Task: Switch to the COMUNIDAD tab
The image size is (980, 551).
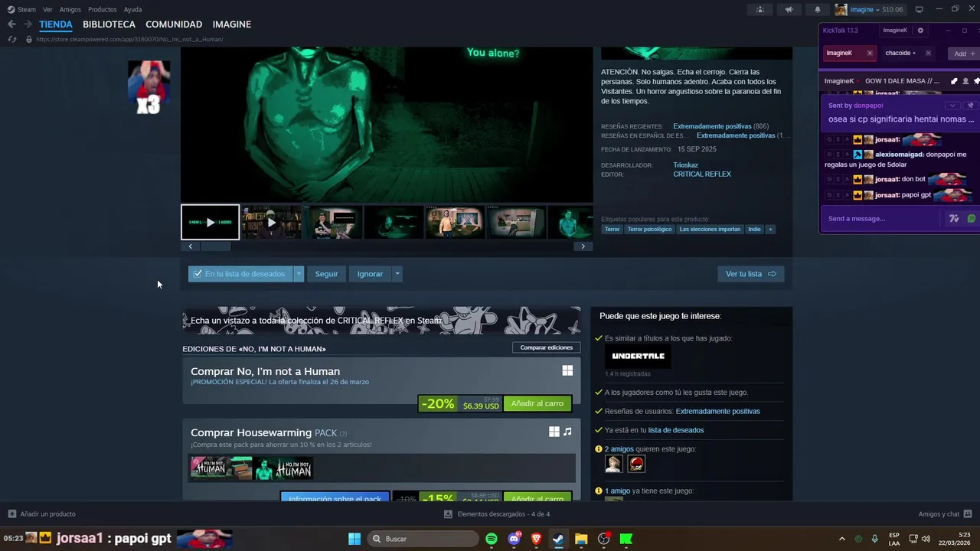Action: pyautogui.click(x=174, y=24)
